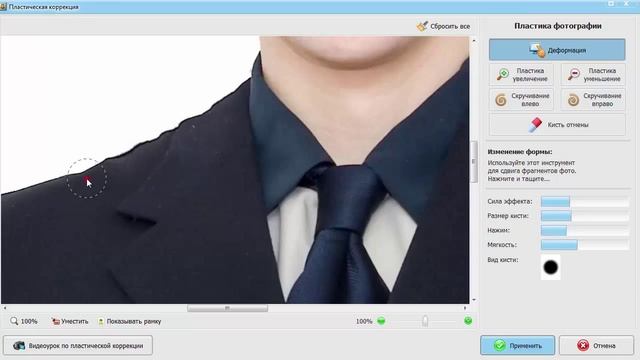Select Скручивание вправо tool

[593, 100]
